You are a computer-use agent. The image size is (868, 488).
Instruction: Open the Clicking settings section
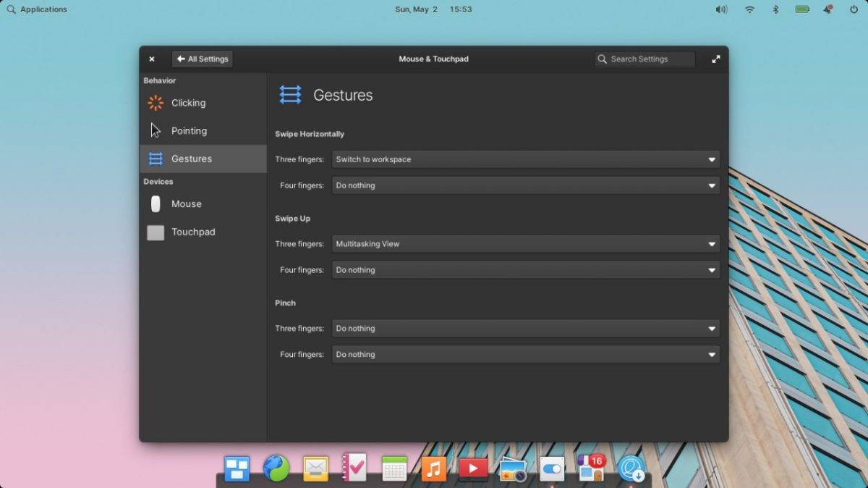point(187,103)
